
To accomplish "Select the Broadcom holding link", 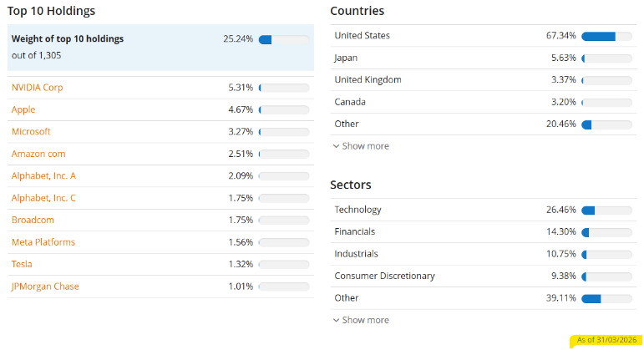I will (33, 220).
